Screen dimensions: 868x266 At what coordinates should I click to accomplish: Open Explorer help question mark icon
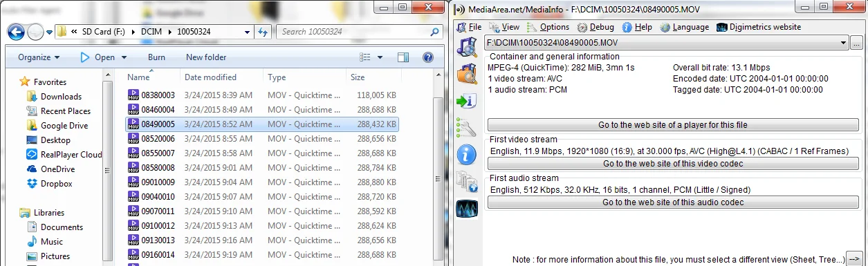428,57
